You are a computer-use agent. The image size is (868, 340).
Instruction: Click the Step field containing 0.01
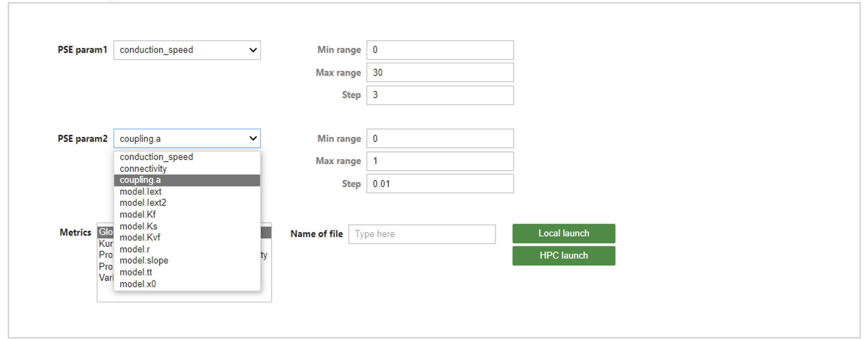pos(440,183)
